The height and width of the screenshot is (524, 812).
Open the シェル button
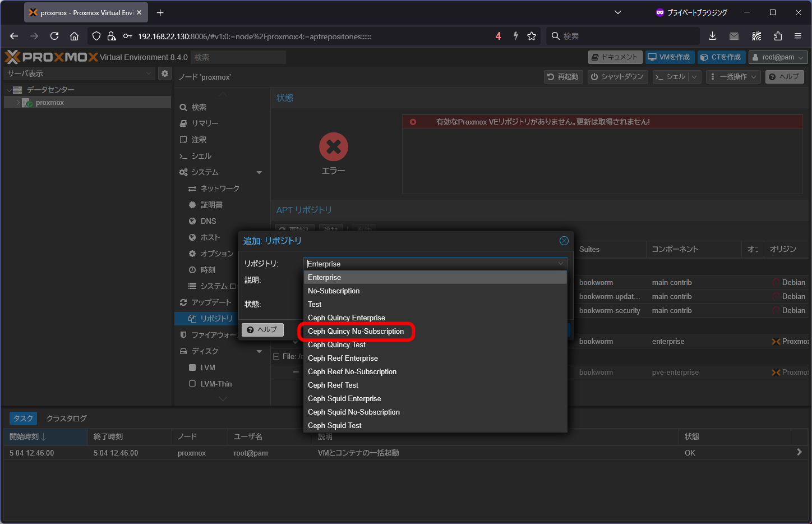click(x=671, y=77)
